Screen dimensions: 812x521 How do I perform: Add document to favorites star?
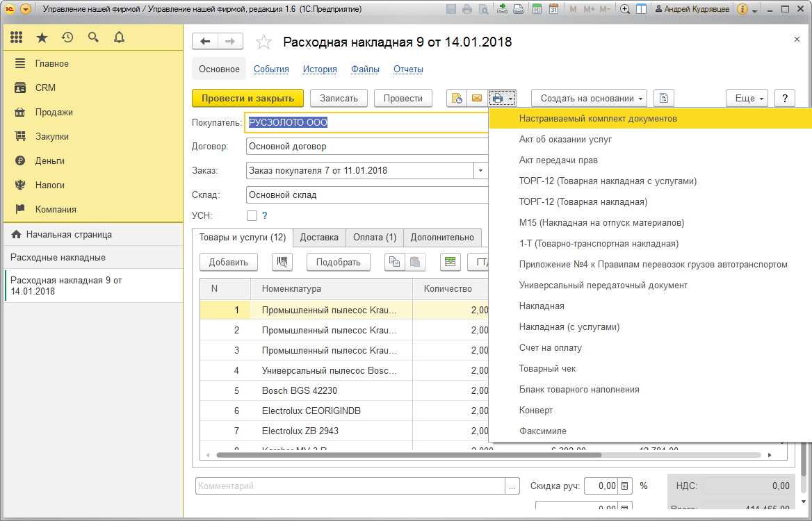click(x=263, y=42)
